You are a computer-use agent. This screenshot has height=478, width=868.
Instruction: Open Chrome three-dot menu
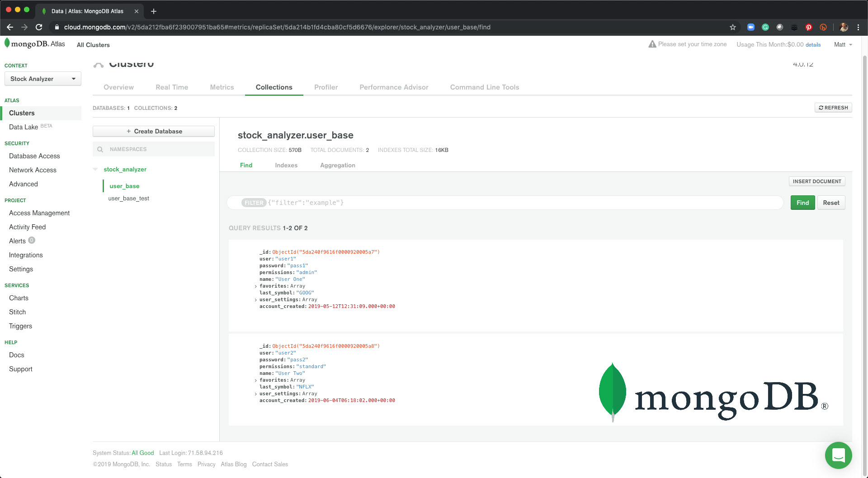(x=858, y=27)
